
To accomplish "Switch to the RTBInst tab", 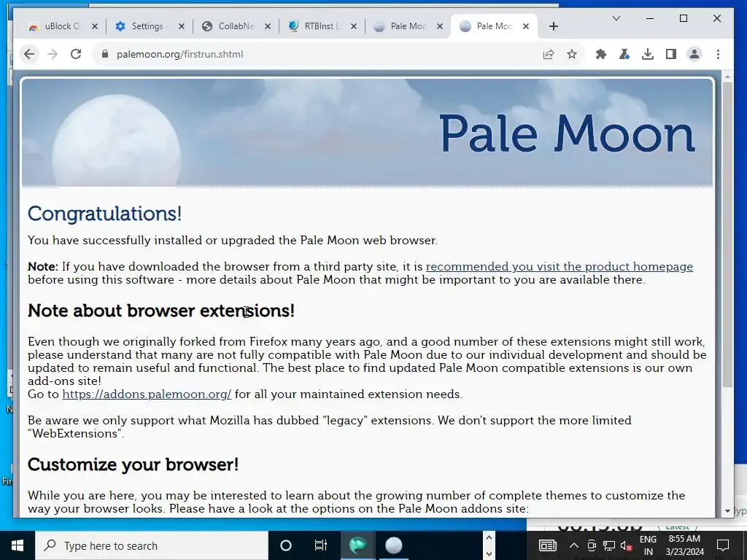I will [322, 26].
